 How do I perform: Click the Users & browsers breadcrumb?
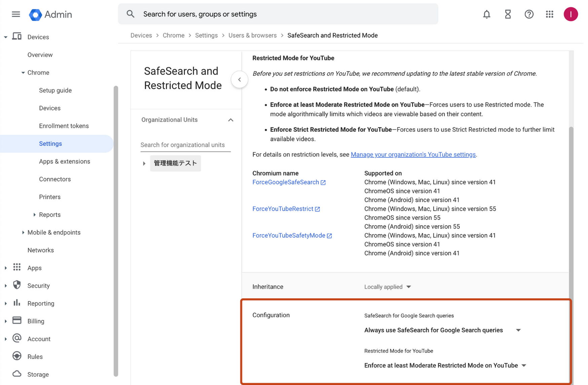[253, 35]
